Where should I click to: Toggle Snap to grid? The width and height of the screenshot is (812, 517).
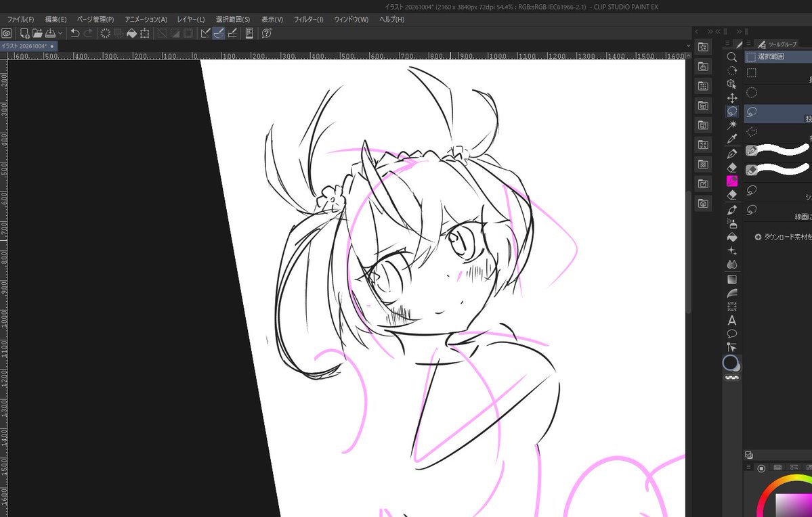coord(232,33)
